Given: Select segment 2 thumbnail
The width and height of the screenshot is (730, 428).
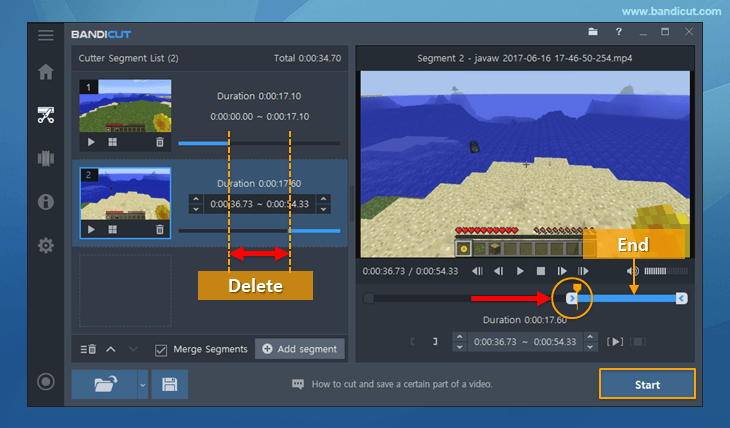Looking at the screenshot, I should 125,194.
